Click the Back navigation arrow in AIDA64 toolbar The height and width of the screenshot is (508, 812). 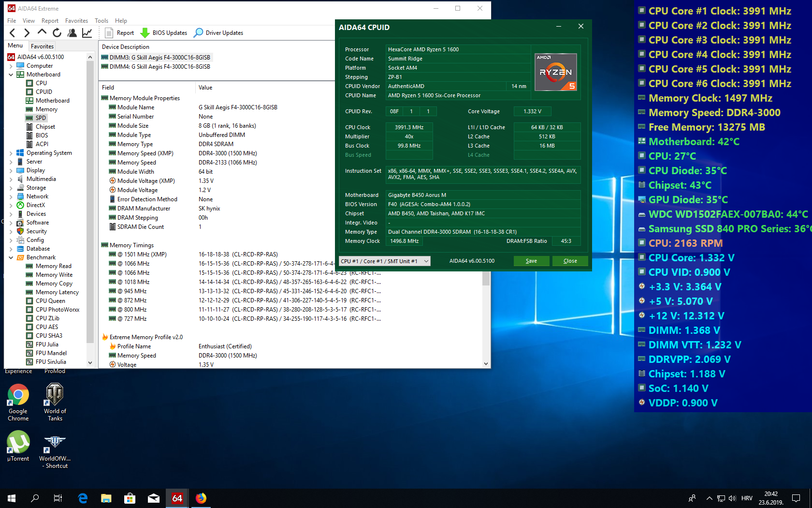point(13,33)
